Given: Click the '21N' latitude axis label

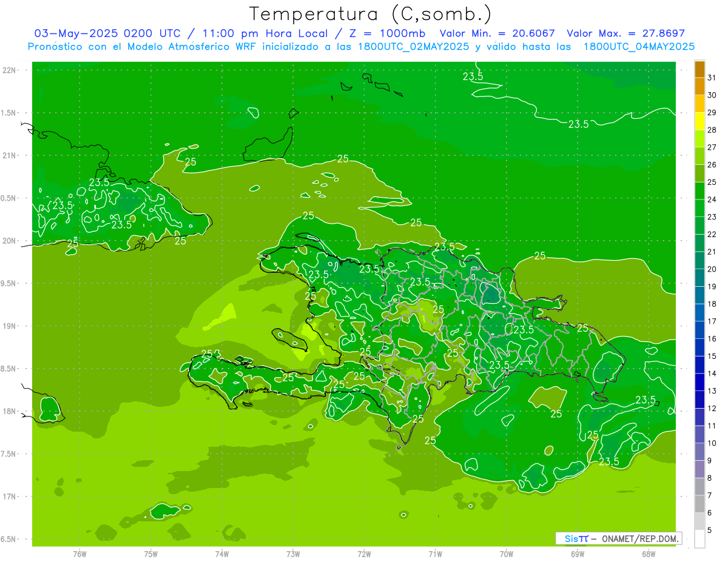Looking at the screenshot, I should (9, 155).
